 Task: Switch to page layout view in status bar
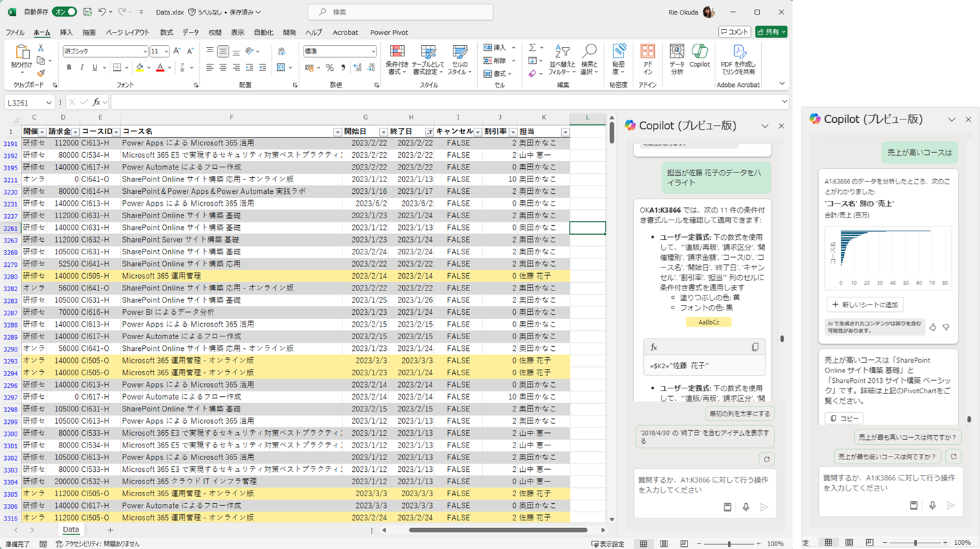[664, 543]
